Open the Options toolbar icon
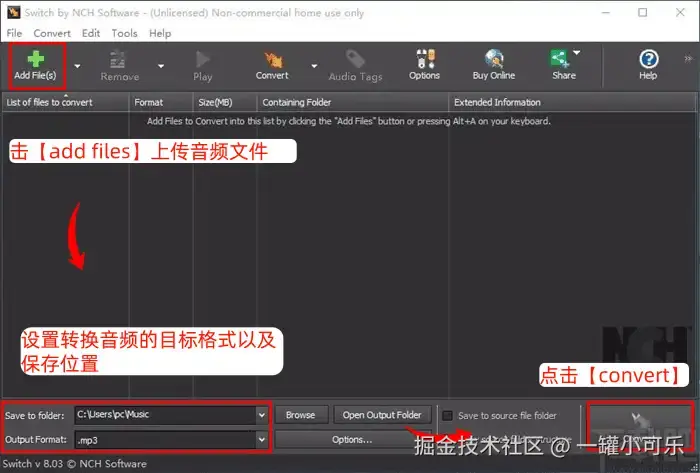 [x=425, y=66]
